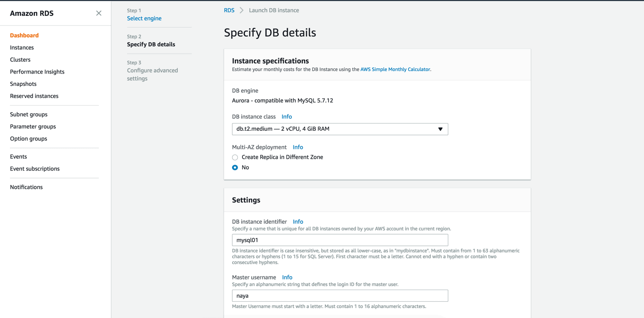This screenshot has height=318, width=644.
Task: Click the DB instance identifier field
Action: coord(340,240)
